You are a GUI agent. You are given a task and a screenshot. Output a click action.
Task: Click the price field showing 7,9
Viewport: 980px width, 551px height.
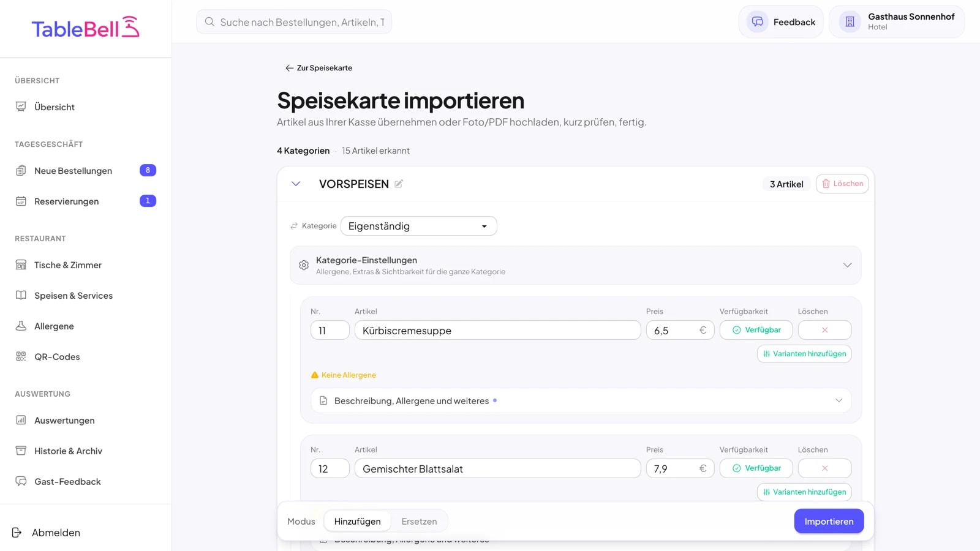click(x=680, y=468)
